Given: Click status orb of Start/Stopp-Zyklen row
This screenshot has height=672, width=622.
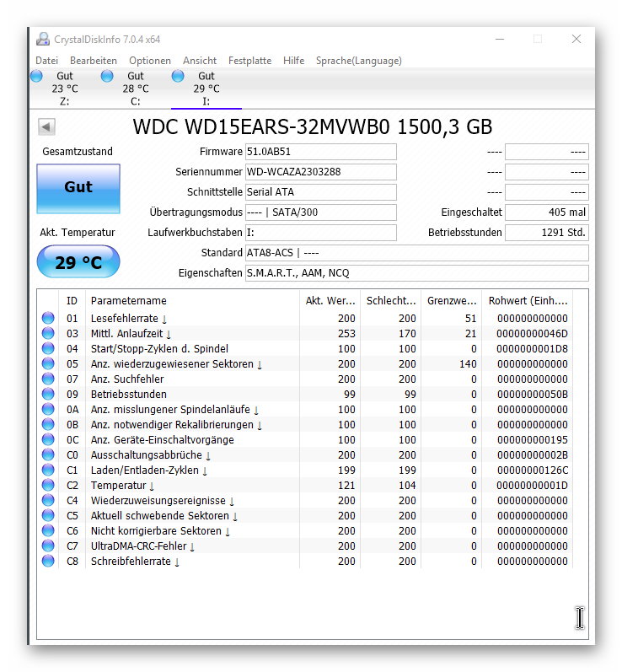Looking at the screenshot, I should (48, 348).
